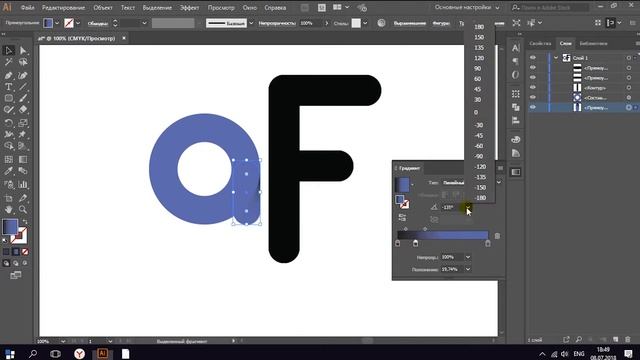Open gradient opacity (Непрозр.) dropdown

coord(468,257)
